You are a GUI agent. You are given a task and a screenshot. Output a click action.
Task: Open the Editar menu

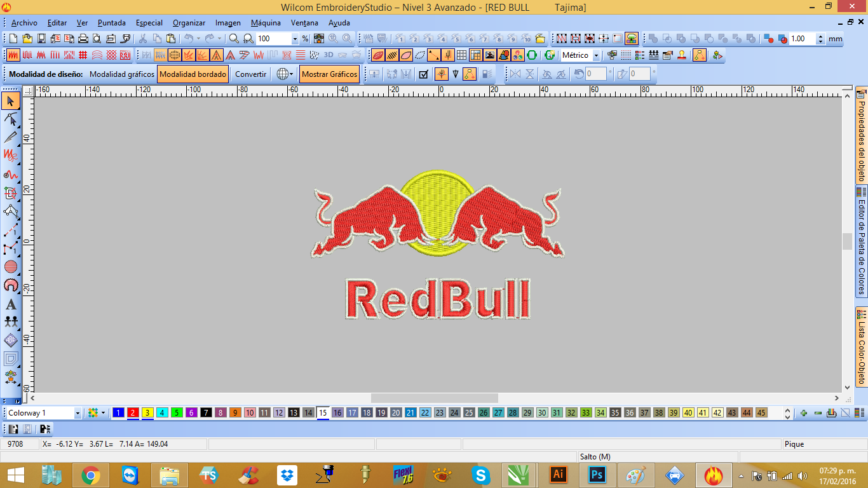[x=57, y=23]
